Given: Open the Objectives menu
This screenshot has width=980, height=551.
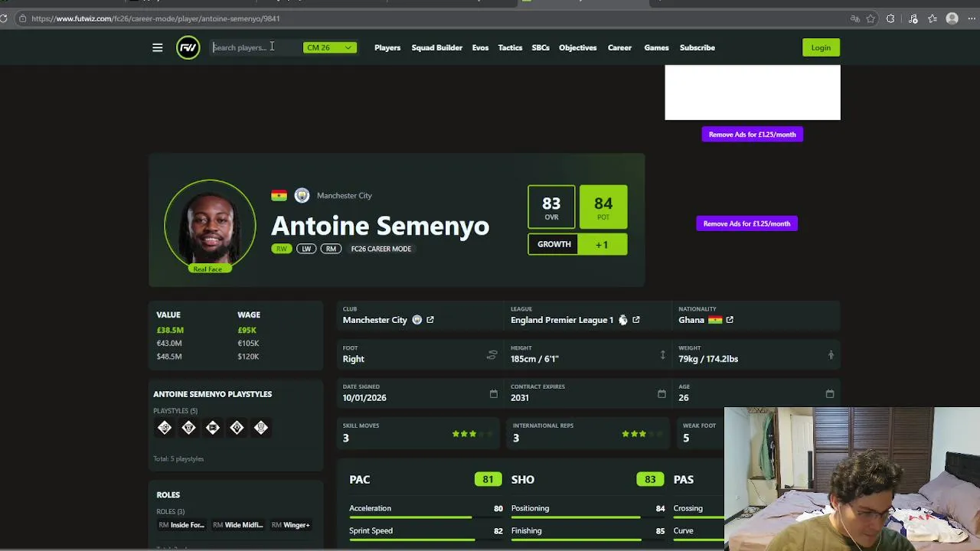Looking at the screenshot, I should [577, 47].
